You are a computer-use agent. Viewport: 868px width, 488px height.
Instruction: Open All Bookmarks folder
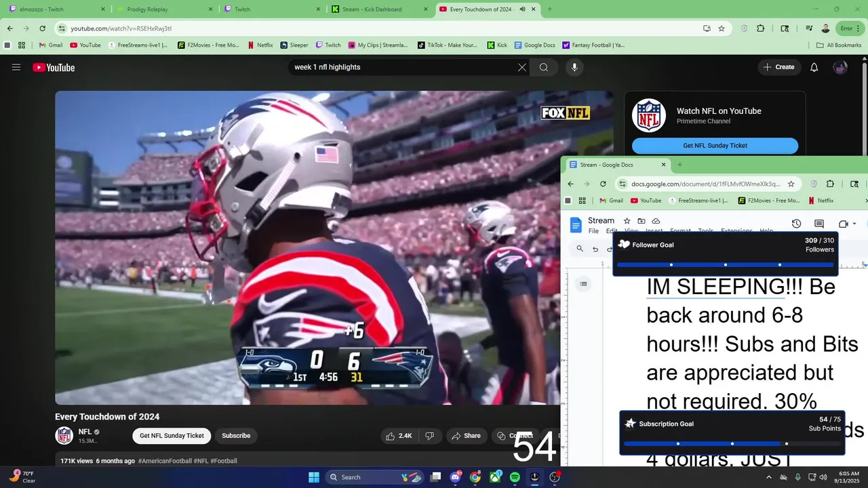(839, 45)
